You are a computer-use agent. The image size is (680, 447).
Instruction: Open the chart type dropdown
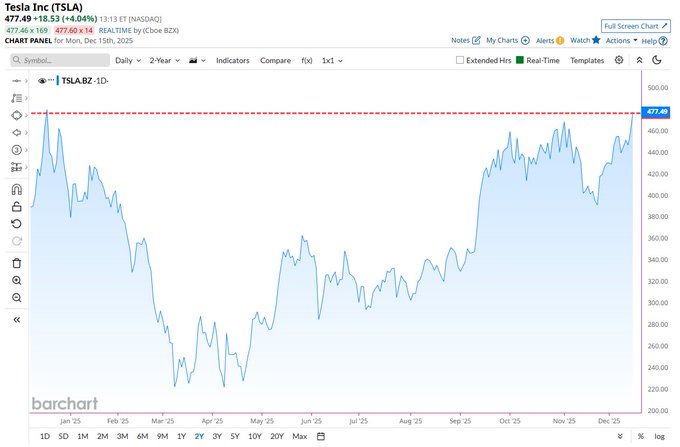click(197, 61)
